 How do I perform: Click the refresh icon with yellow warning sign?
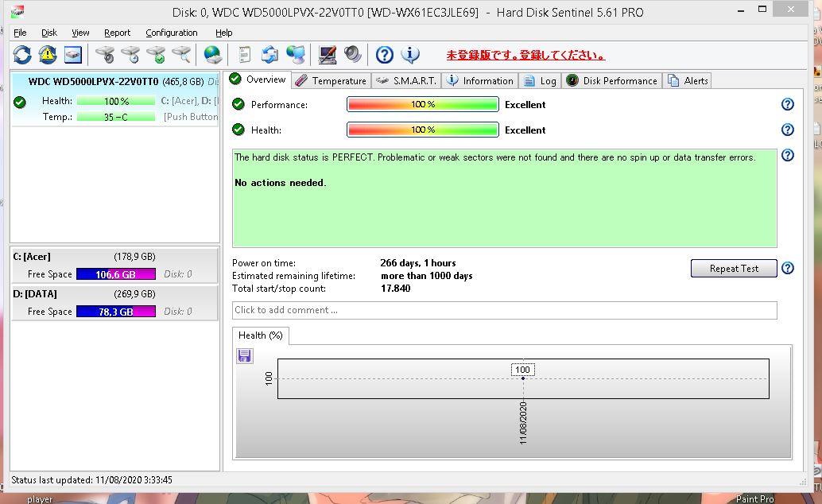point(48,55)
